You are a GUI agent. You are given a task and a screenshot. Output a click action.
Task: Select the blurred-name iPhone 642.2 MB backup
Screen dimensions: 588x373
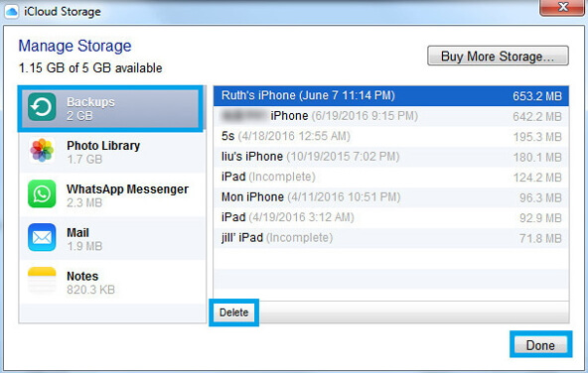tap(391, 116)
